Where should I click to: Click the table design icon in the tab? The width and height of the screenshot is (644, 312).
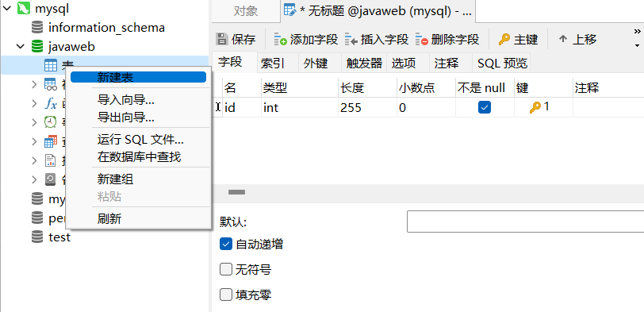290,10
